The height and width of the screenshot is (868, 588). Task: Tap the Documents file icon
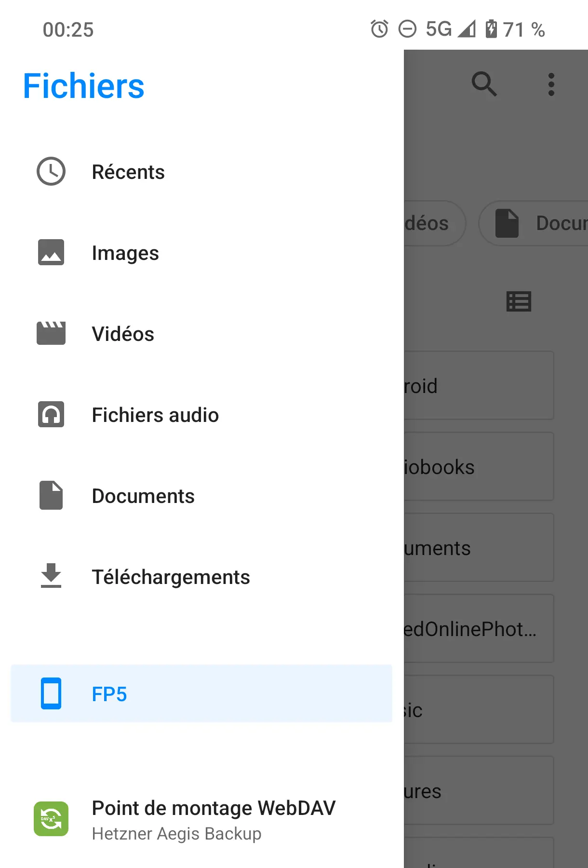(x=51, y=496)
